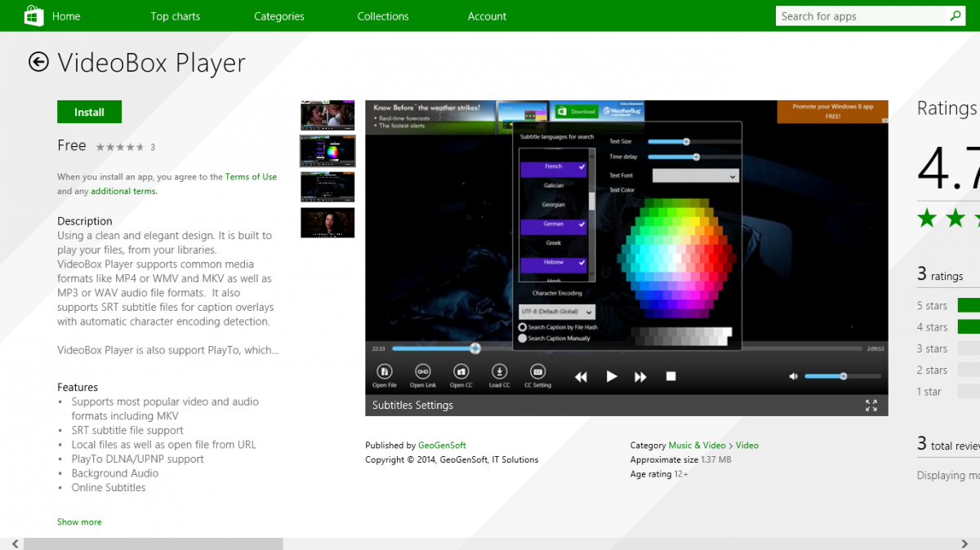Viewport: 980px width, 550px height.
Task: Open the GeoGenSoft publisher link
Action: pyautogui.click(x=442, y=446)
